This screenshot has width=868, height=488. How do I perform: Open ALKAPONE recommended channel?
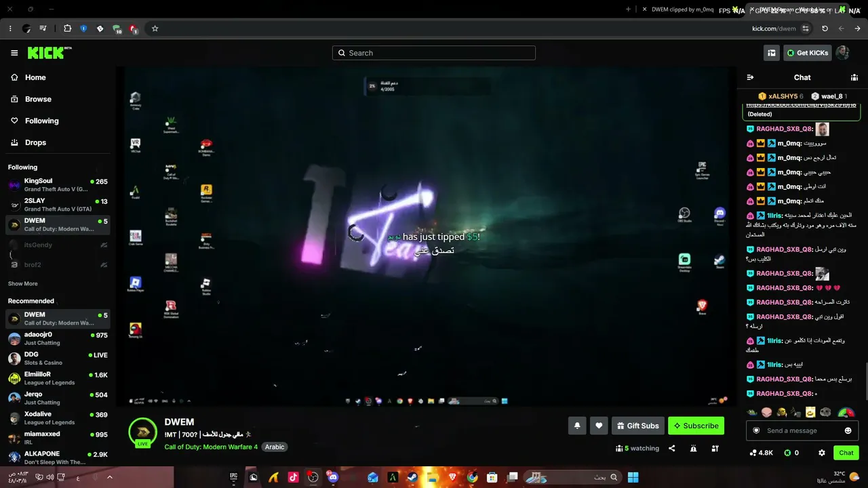[58, 457]
